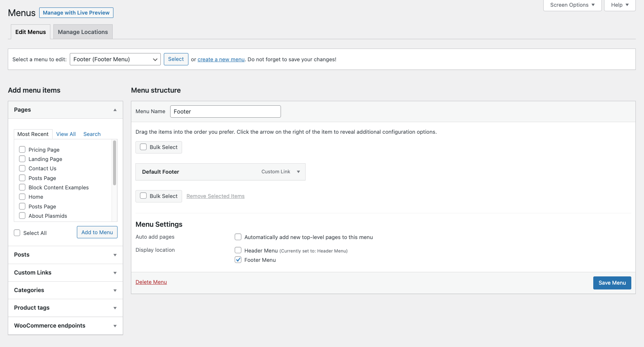Open the Screen Options panel
This screenshot has width=644, height=347.
coord(572,5)
